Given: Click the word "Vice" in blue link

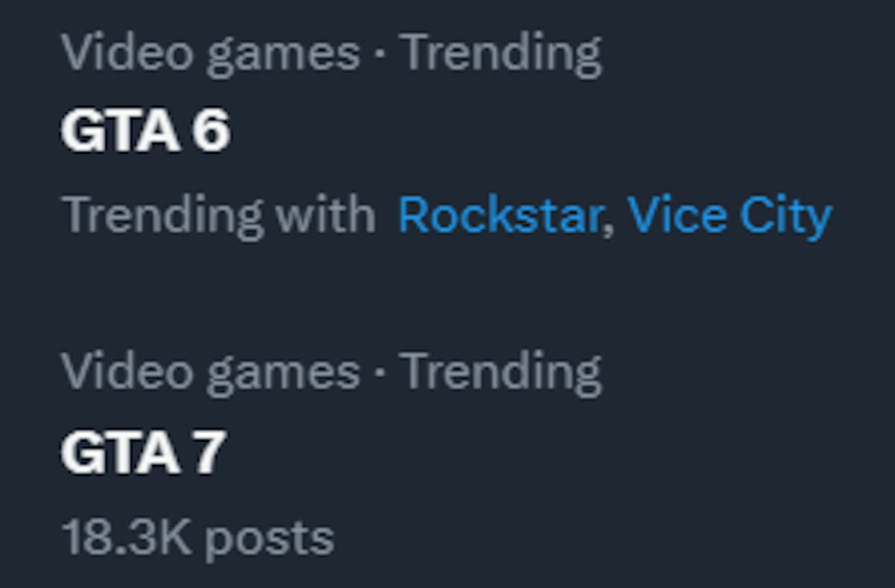Looking at the screenshot, I should (x=676, y=215).
